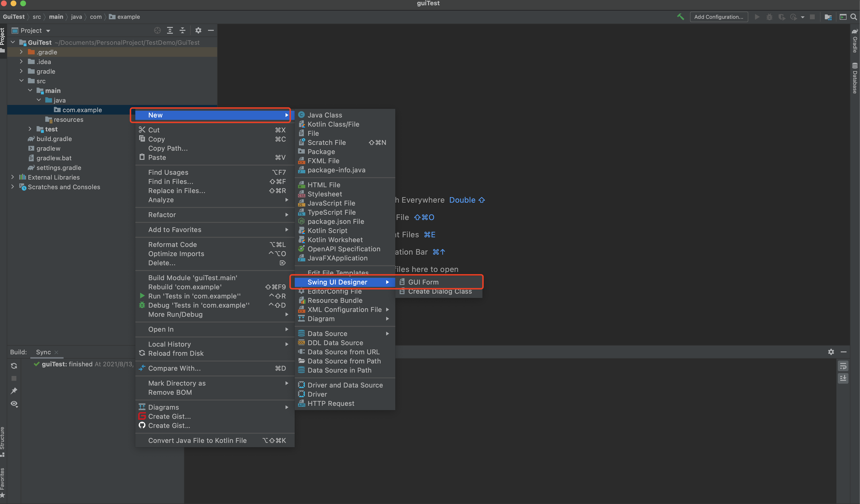Select Create Dialog Class entry

438,291
